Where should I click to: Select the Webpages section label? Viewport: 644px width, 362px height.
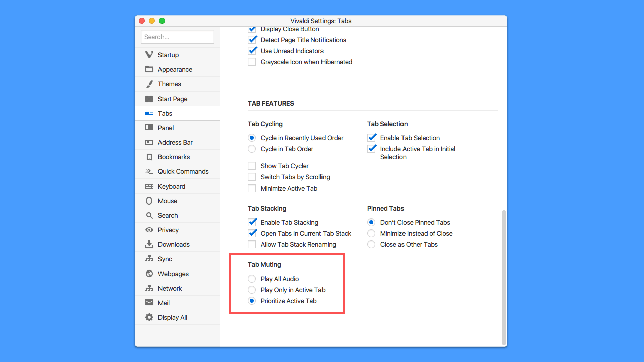click(x=173, y=274)
